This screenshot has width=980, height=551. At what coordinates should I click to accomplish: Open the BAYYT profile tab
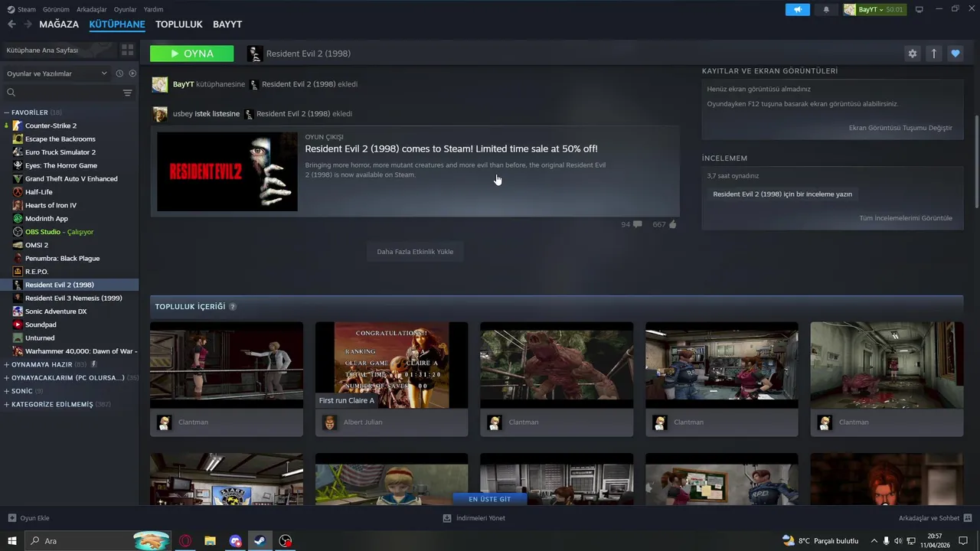(227, 24)
